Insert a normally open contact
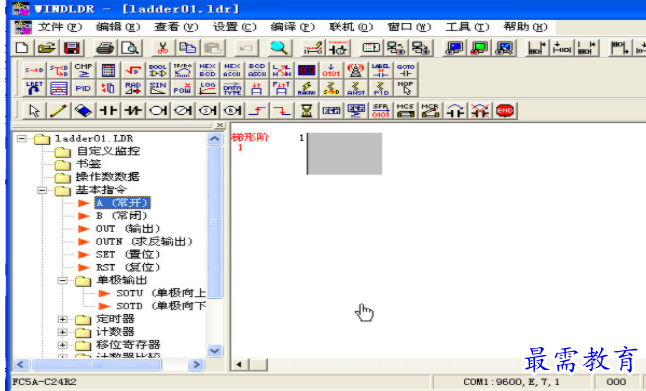Screen dimensions: 646x391 pyautogui.click(x=109, y=110)
